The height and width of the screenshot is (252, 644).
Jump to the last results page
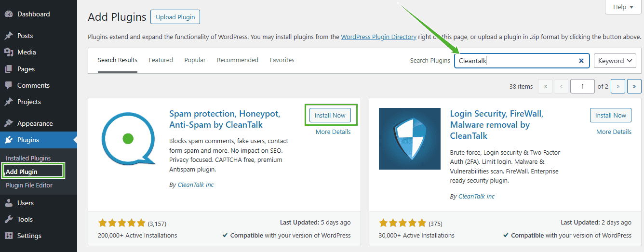(634, 86)
